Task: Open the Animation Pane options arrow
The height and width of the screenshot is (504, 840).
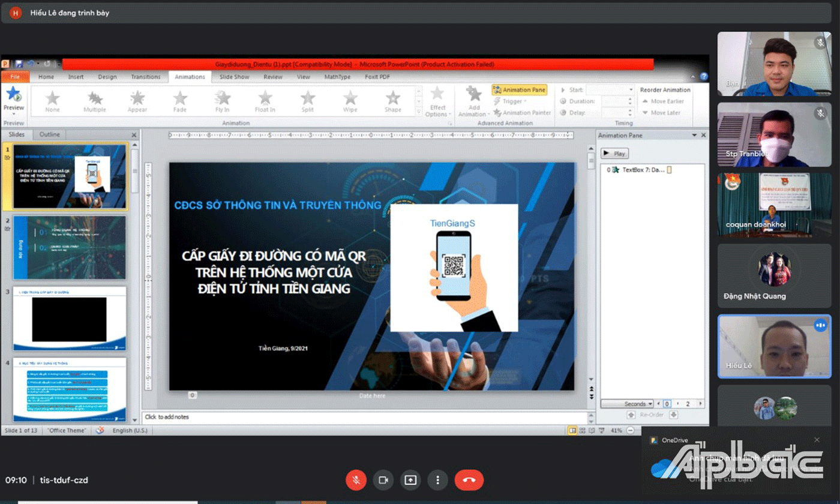Action: pos(694,136)
